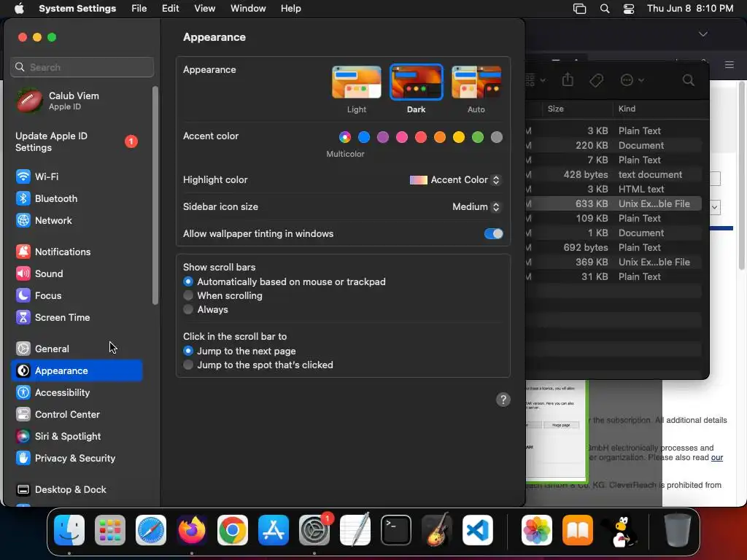747x560 pixels.
Task: Open the Help menu
Action: pyautogui.click(x=290, y=9)
